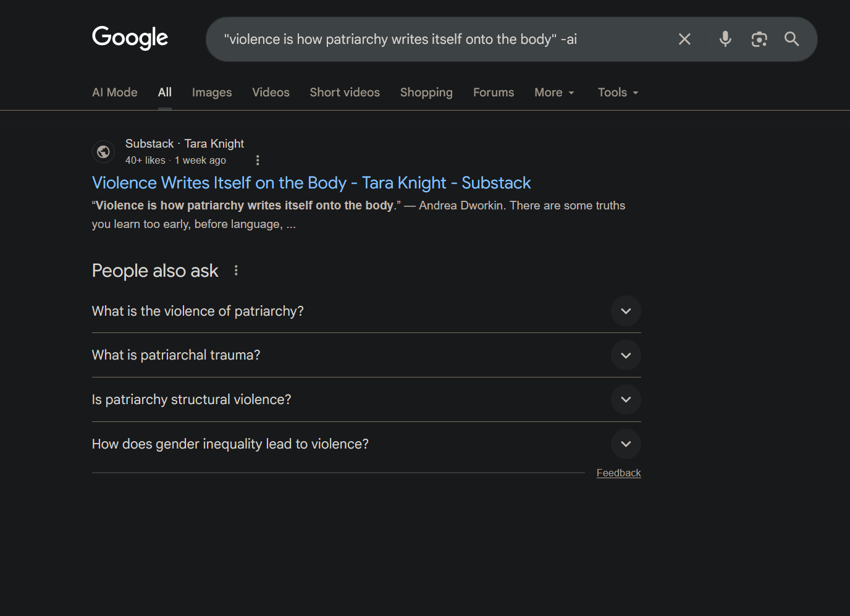The width and height of the screenshot is (850, 616).
Task: Click the Google logo
Action: pos(130,38)
